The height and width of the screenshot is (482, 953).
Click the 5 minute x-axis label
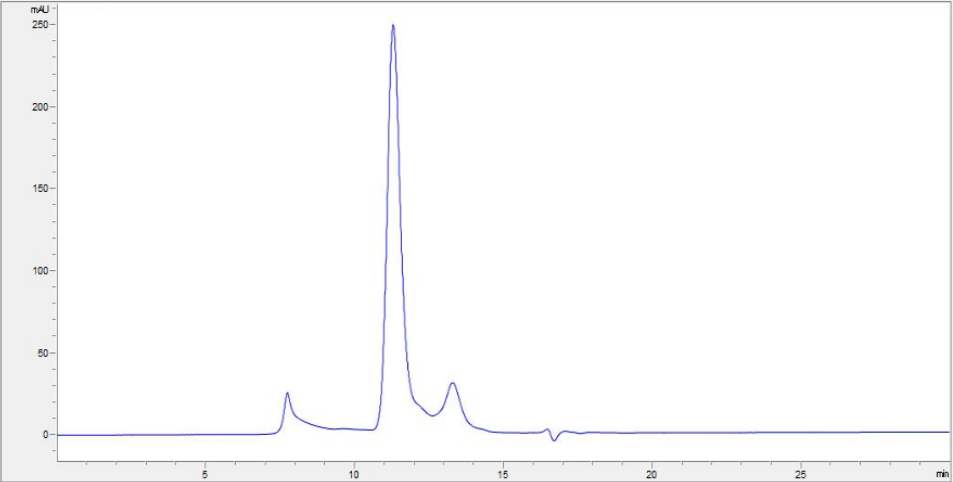(205, 473)
